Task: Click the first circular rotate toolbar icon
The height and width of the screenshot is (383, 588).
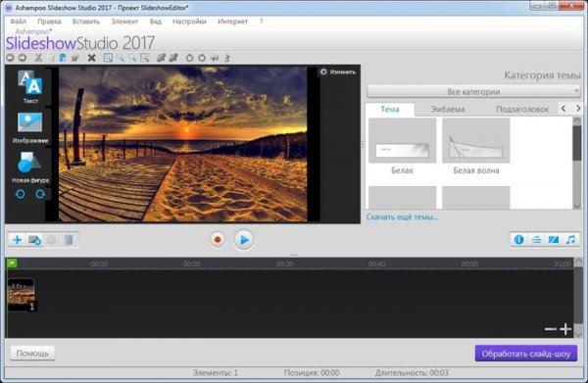Action: (190, 58)
